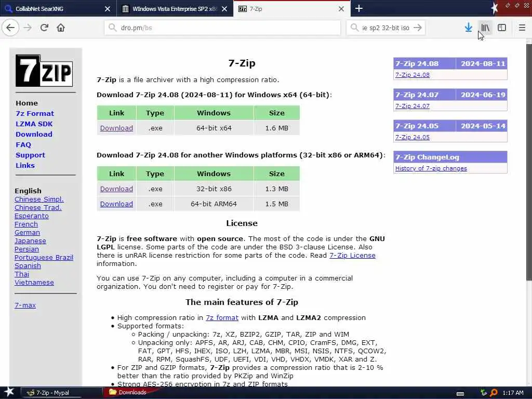
Task: Click the forward navigation arrow
Action: click(28, 28)
